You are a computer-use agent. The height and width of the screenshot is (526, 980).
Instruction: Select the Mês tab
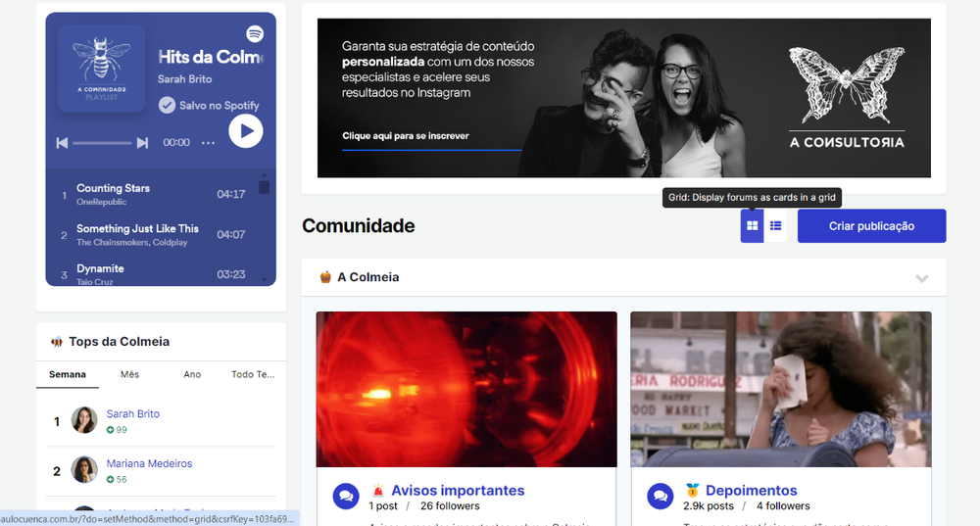[129, 374]
